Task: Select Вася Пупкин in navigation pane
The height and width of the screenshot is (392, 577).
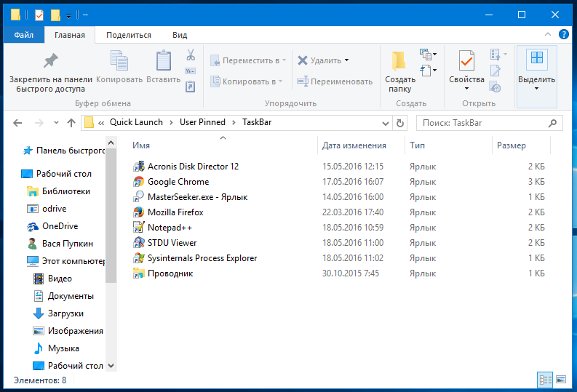Action: [x=60, y=244]
